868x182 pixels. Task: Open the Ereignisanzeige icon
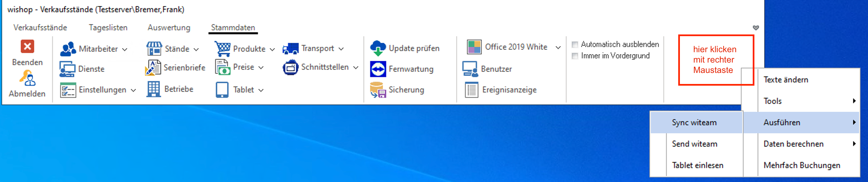(x=471, y=90)
